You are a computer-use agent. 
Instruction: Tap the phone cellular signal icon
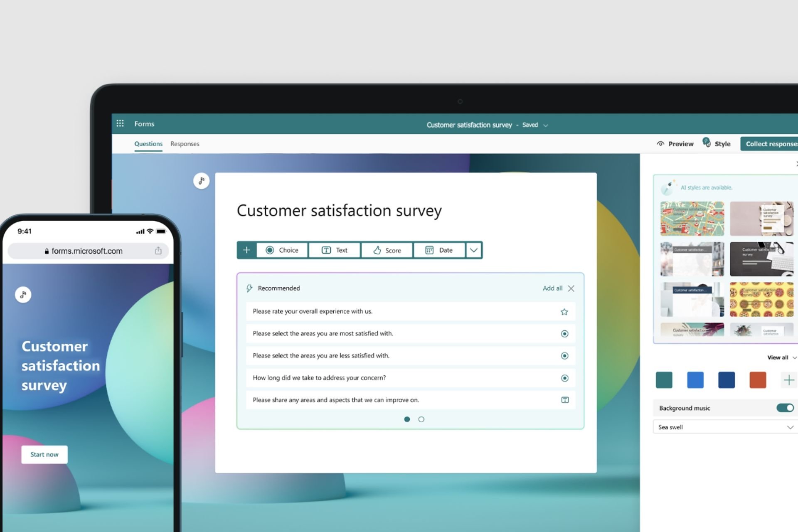click(140, 232)
